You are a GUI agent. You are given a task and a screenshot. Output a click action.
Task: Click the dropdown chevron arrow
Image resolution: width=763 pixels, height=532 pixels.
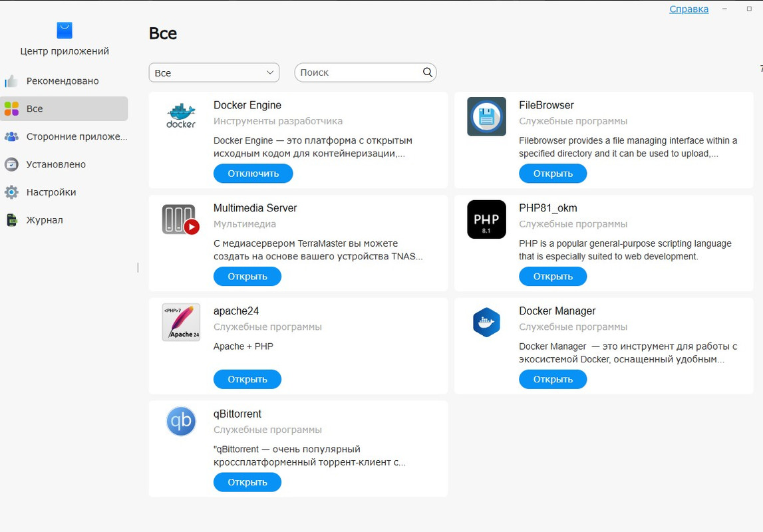point(270,72)
